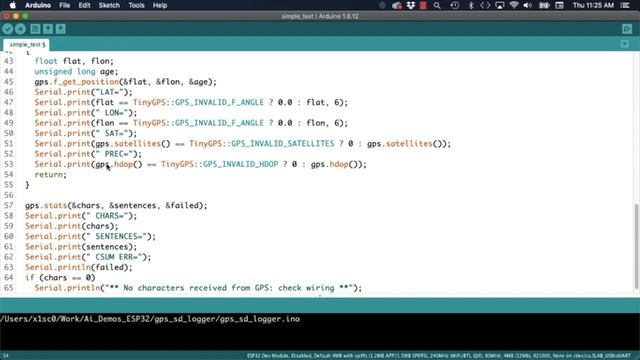640x360 pixels.
Task: Click the Serial.print(" CHARS=") line
Action: [81, 216]
